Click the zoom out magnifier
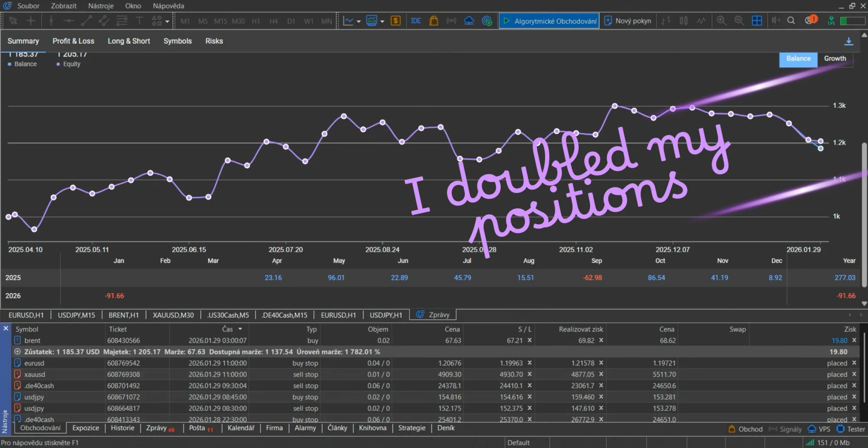The image size is (868, 448). point(739,21)
